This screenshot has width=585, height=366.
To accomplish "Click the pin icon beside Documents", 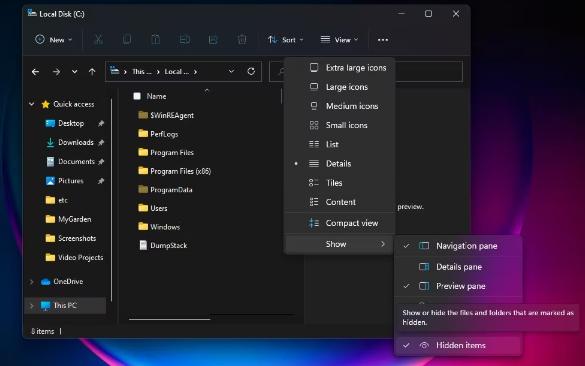I will 101,162.
